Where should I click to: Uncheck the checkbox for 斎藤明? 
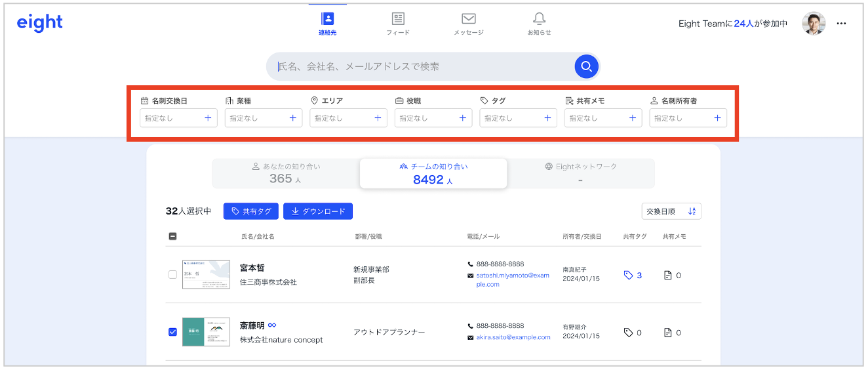[173, 332]
